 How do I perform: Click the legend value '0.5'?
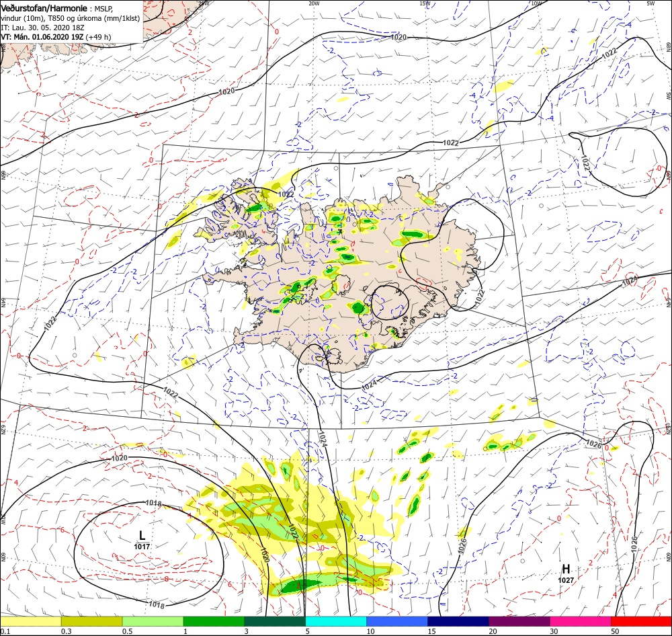coord(128,631)
